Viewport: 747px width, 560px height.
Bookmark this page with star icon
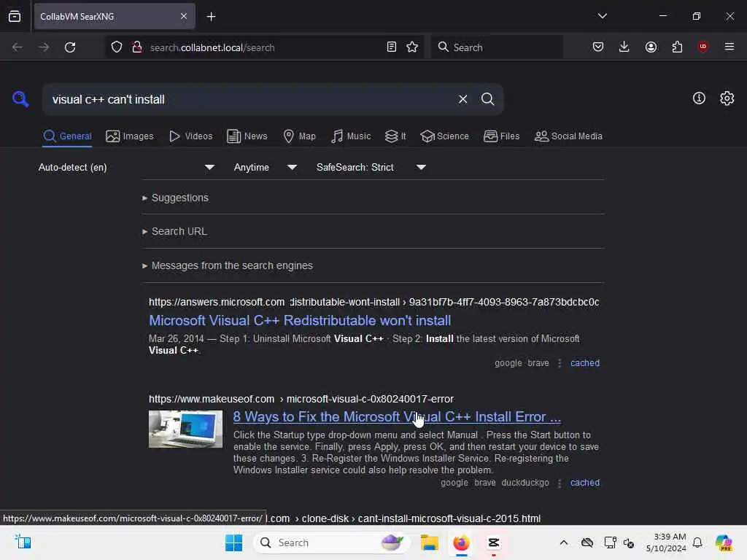[x=412, y=47]
